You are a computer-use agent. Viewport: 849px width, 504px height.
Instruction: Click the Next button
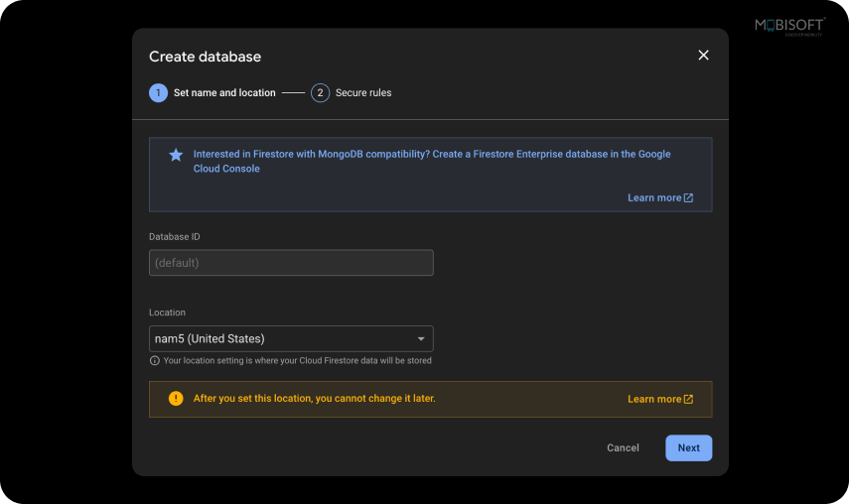click(689, 447)
